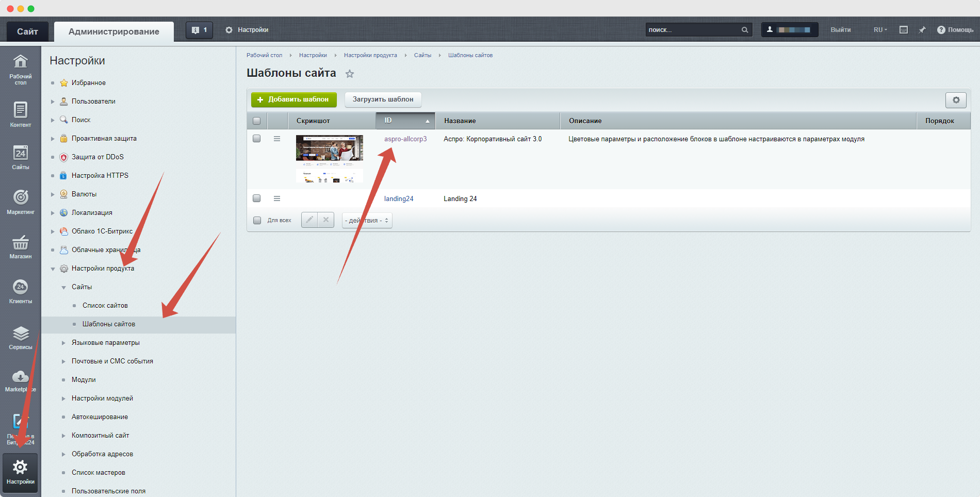The image size is (980, 497).
Task: Click the Магазин basket icon
Action: [x=20, y=246]
